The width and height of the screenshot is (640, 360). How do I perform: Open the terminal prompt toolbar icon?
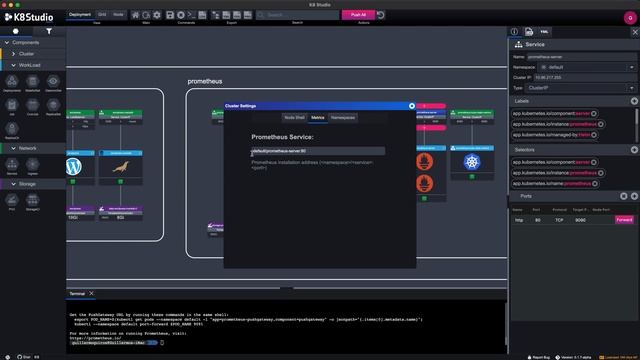[191, 15]
